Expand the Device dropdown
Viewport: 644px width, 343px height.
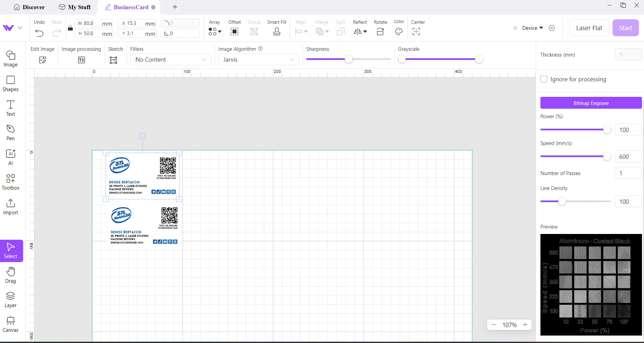(x=532, y=28)
